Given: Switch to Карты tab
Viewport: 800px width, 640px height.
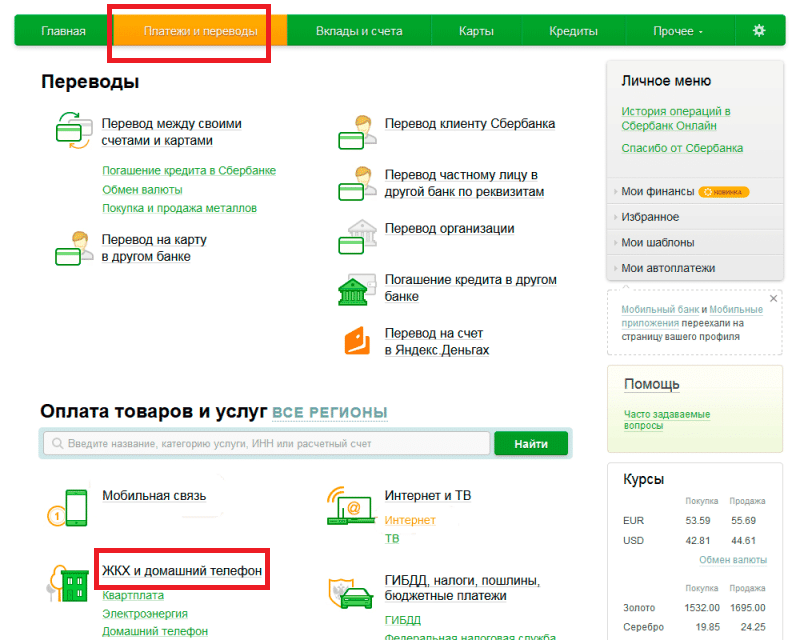Looking at the screenshot, I should pyautogui.click(x=476, y=31).
